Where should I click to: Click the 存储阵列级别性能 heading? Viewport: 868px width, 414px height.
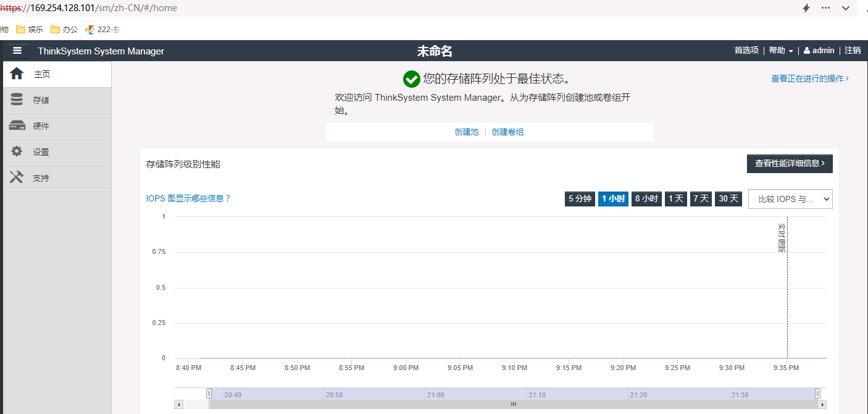(x=183, y=164)
